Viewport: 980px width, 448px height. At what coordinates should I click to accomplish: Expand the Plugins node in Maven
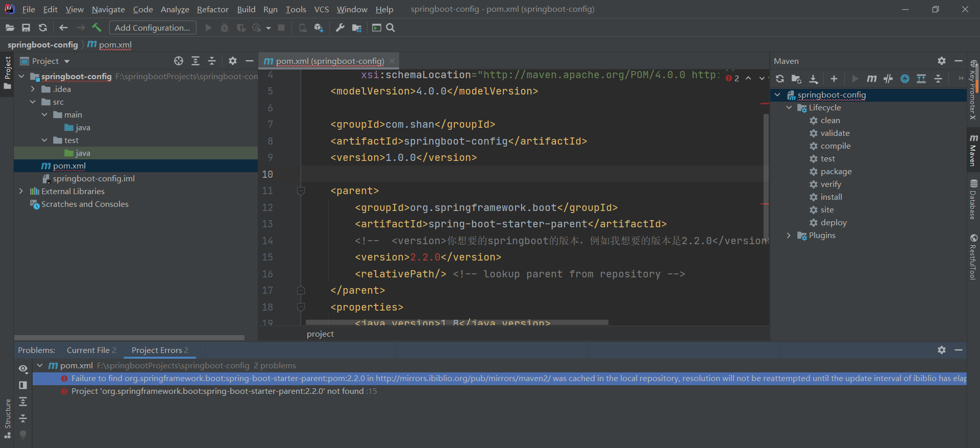789,235
